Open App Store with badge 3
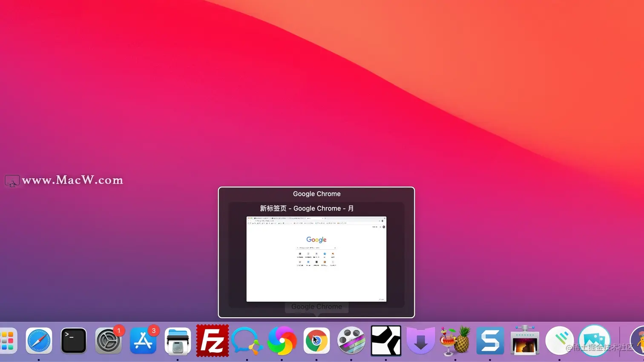644x362 pixels. pyautogui.click(x=143, y=341)
